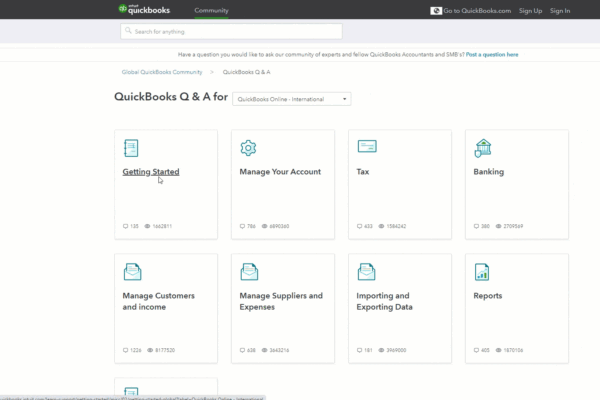Open the Tax topic

[x=363, y=172]
